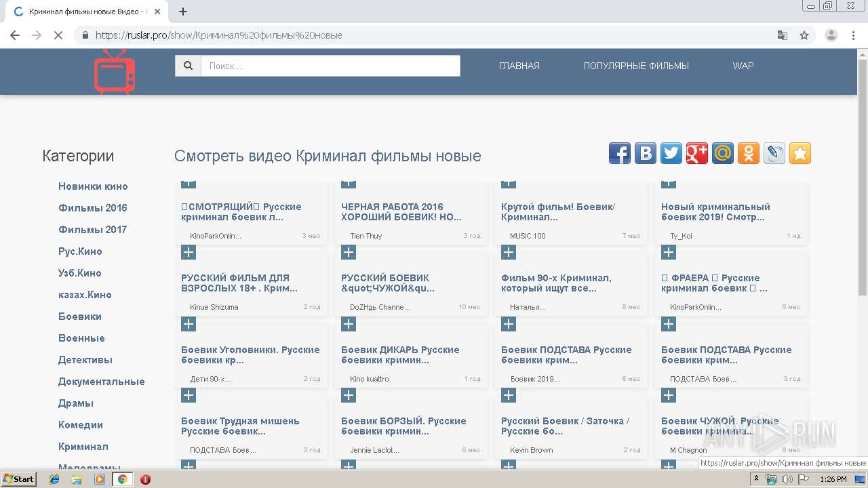Open the Военные category
Screen dimensions: 868x488
(81, 338)
